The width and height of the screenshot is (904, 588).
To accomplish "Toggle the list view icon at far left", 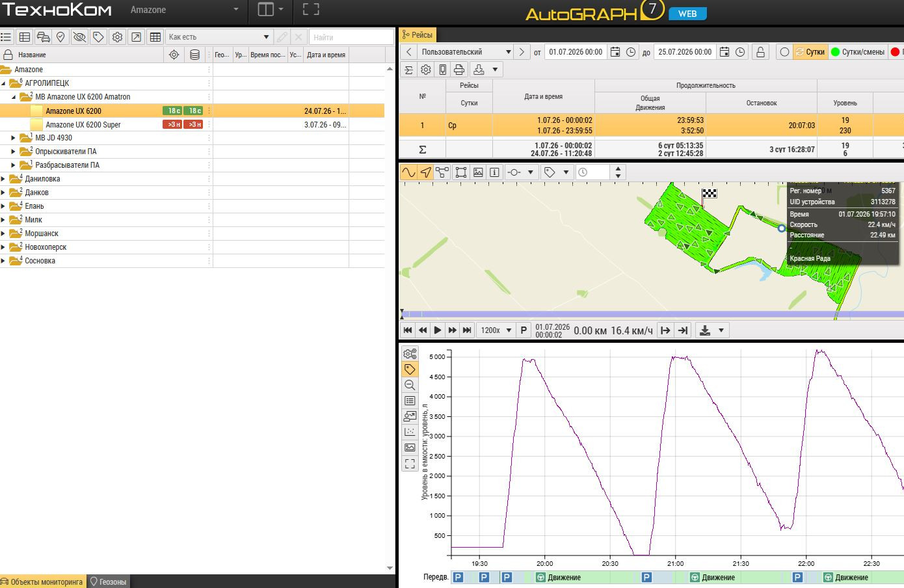I will coord(6,37).
